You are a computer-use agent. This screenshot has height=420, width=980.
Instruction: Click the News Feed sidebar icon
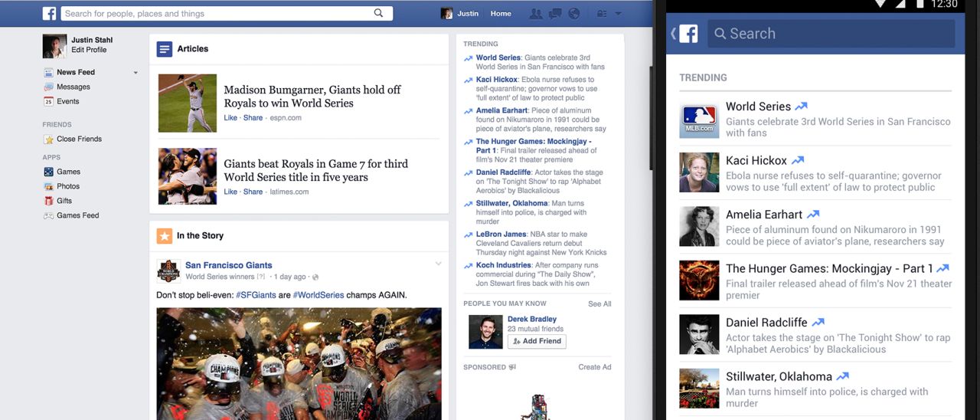pyautogui.click(x=48, y=72)
